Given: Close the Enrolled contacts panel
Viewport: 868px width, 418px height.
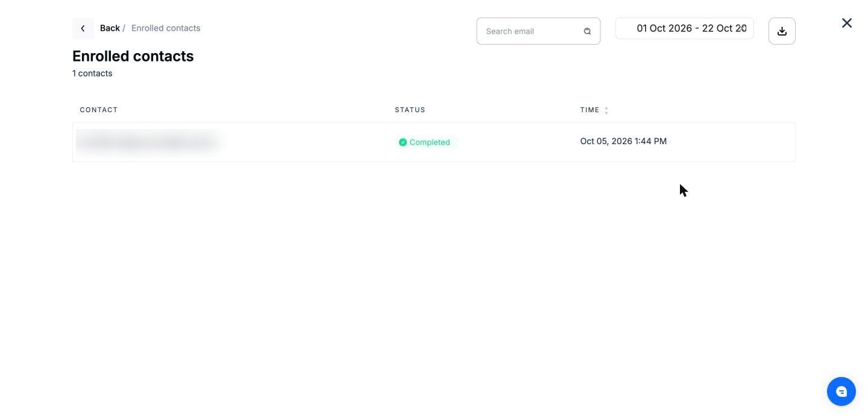Looking at the screenshot, I should point(847,23).
